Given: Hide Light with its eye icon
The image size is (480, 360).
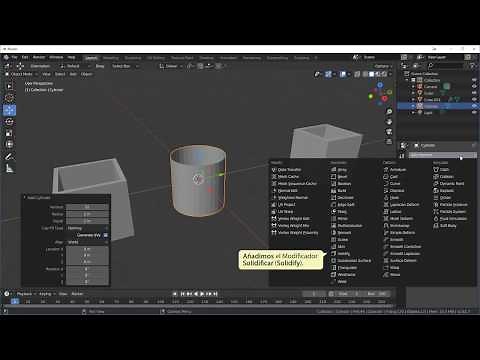Looking at the screenshot, I should click(x=474, y=113).
